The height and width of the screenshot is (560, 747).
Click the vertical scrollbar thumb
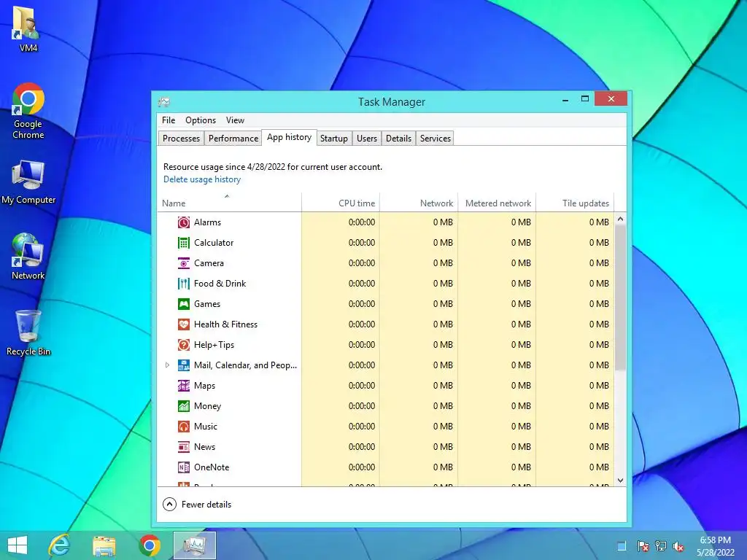620,297
